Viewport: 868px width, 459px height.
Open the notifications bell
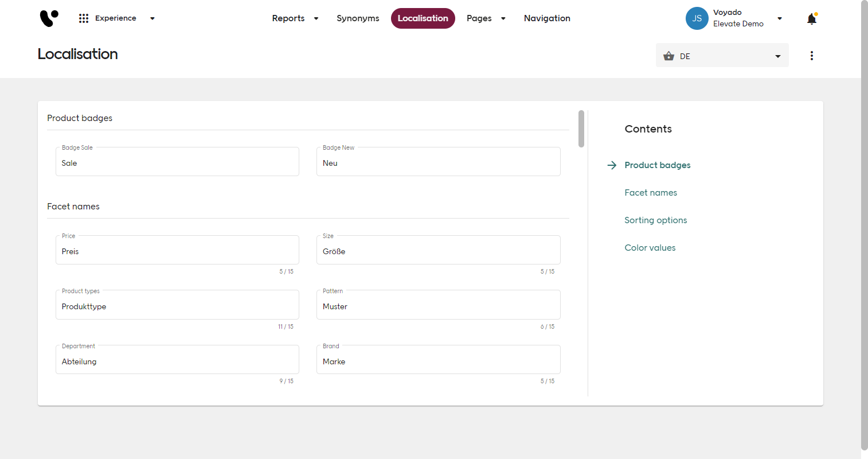812,19
